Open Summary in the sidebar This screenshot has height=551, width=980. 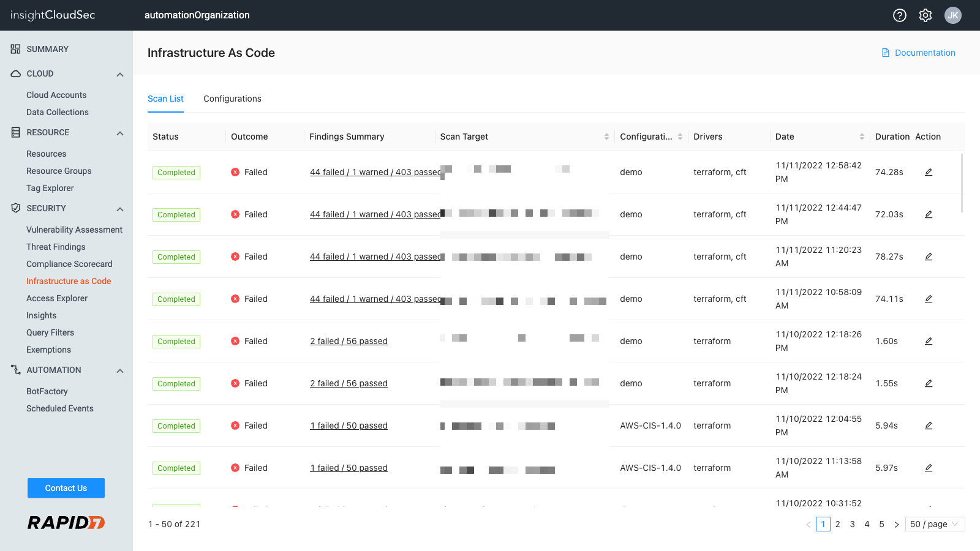(47, 49)
